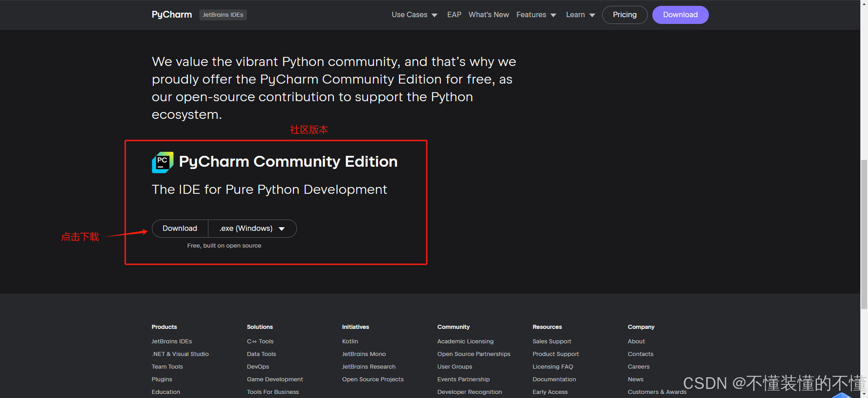Click the Solutions footer heading
Screen dimensions: 868x398
[260, 327]
